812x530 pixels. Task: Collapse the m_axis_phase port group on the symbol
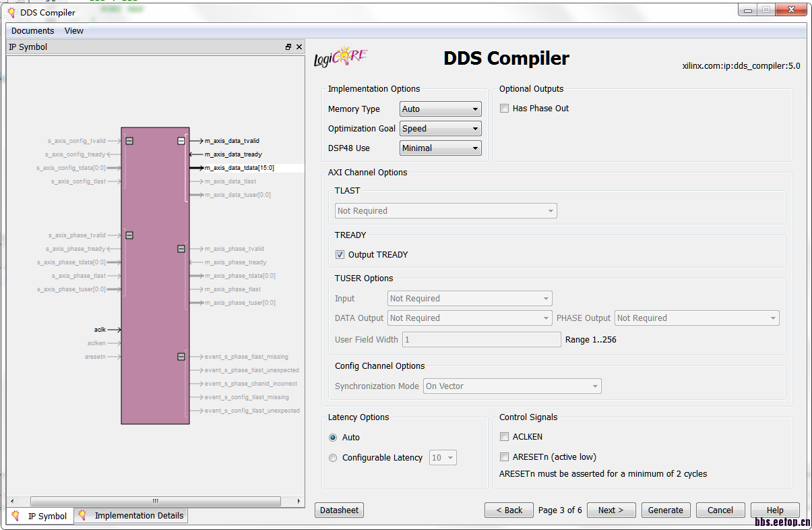[181, 249]
